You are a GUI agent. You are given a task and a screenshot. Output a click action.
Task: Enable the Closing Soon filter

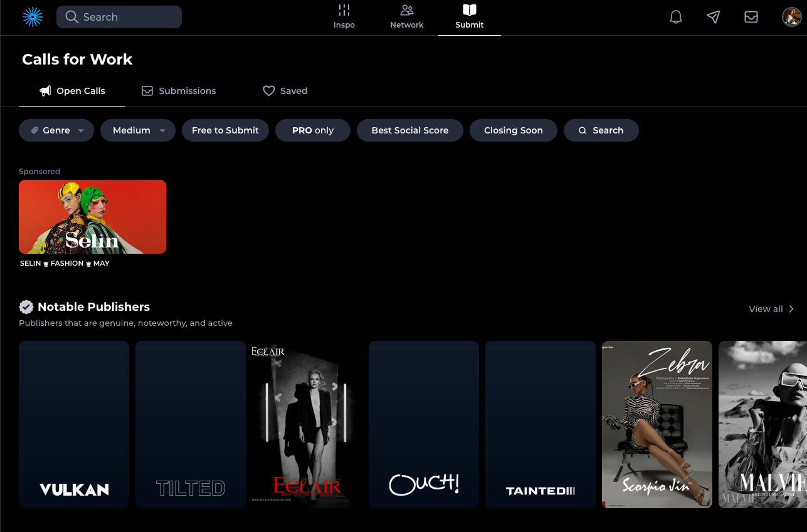(x=513, y=130)
